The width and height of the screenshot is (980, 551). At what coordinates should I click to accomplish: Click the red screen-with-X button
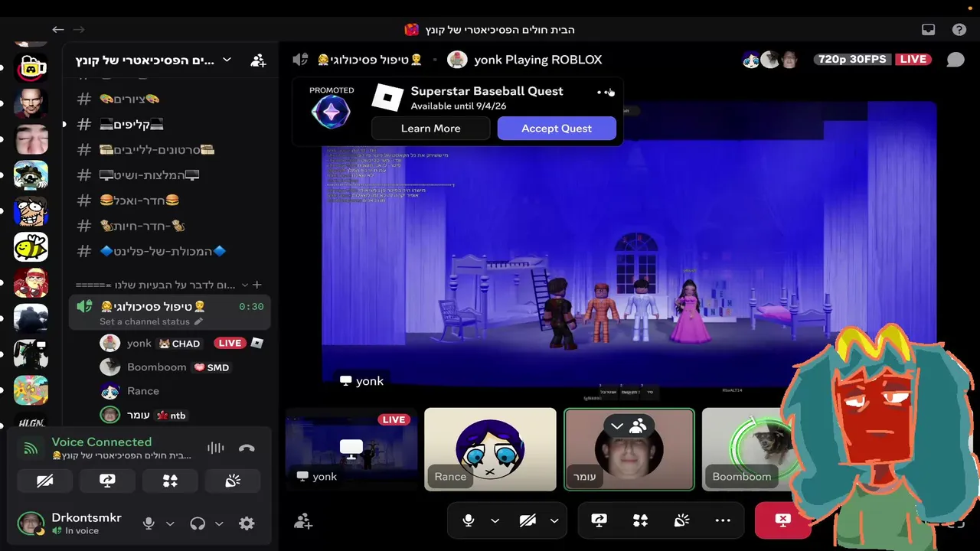point(782,520)
